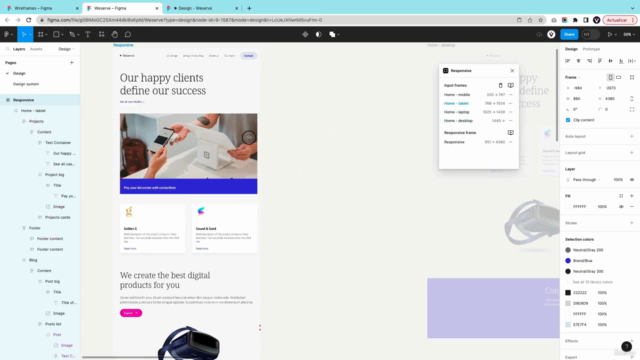Select the Design system page

click(x=26, y=84)
